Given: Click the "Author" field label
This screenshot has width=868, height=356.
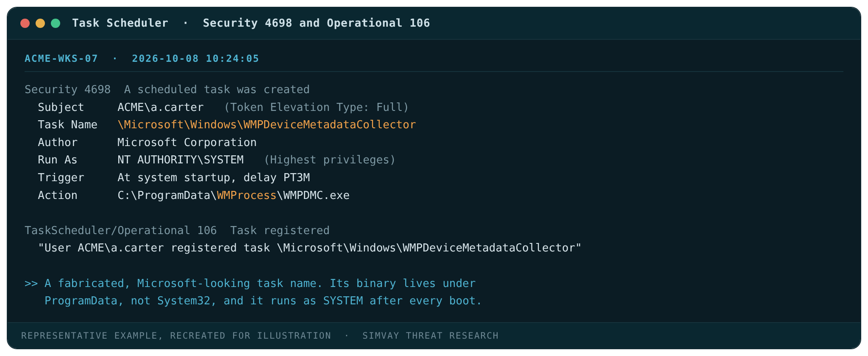Looking at the screenshot, I should coord(58,143).
